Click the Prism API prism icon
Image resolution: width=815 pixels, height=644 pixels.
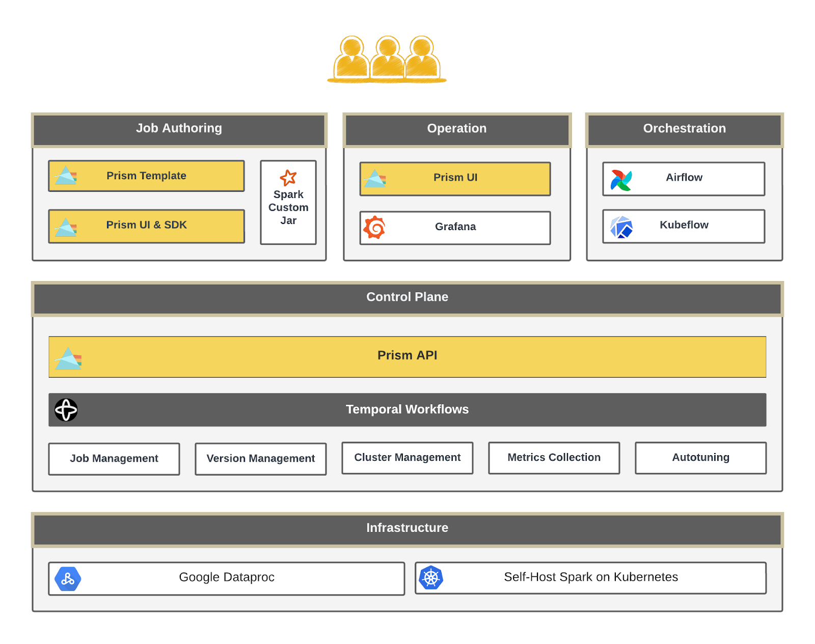point(68,358)
